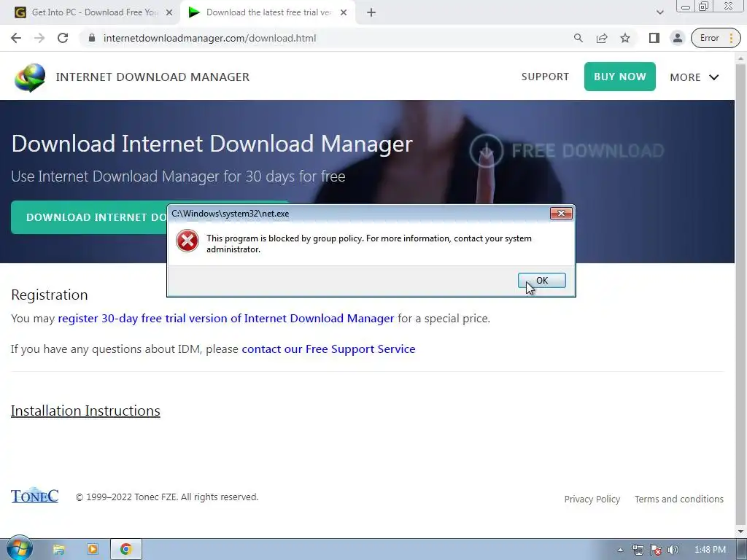Click the Internet Download Manager globe logo
Screen dimensions: 747x560
[x=30, y=77]
